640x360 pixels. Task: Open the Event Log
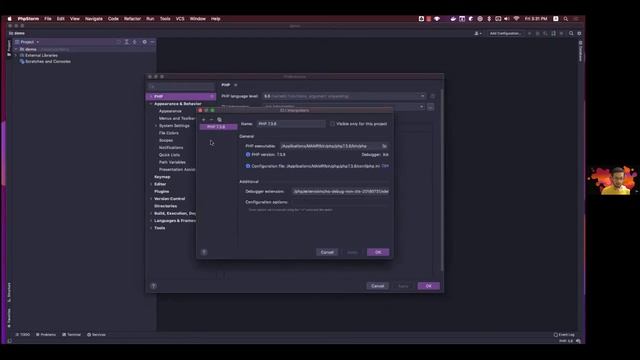[564, 335]
